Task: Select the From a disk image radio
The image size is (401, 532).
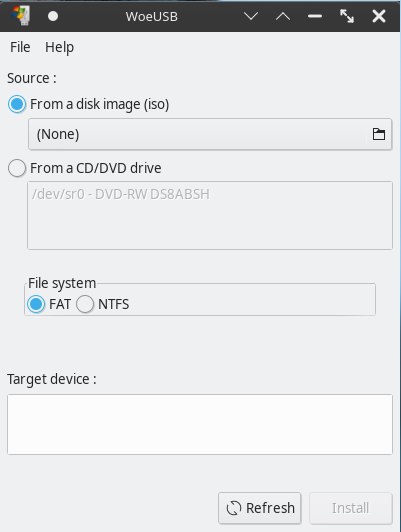Action: (x=17, y=104)
